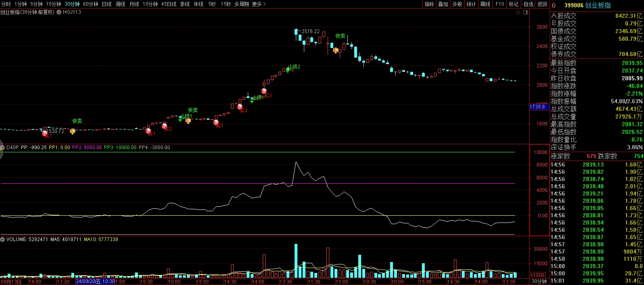Click the A股成交 8422.31亿 row
Viewport: 644px width, 285px height.
(x=597, y=16)
